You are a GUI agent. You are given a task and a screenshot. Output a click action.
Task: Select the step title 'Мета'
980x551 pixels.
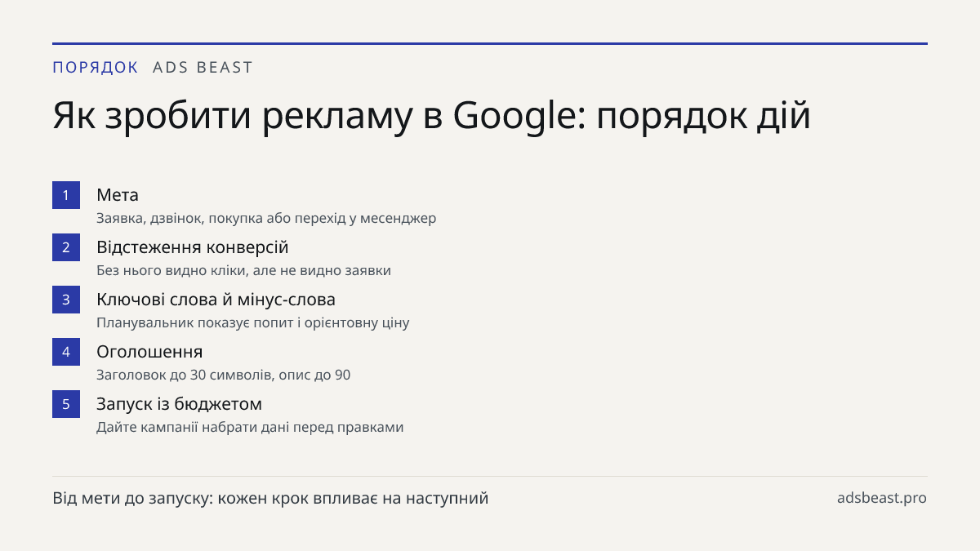[x=118, y=195]
